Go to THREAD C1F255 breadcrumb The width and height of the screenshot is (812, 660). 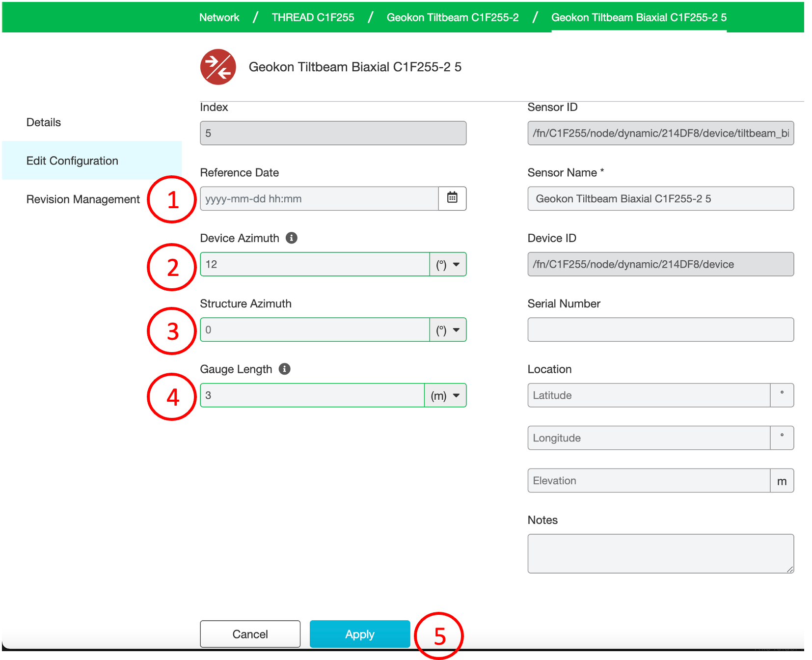(313, 17)
